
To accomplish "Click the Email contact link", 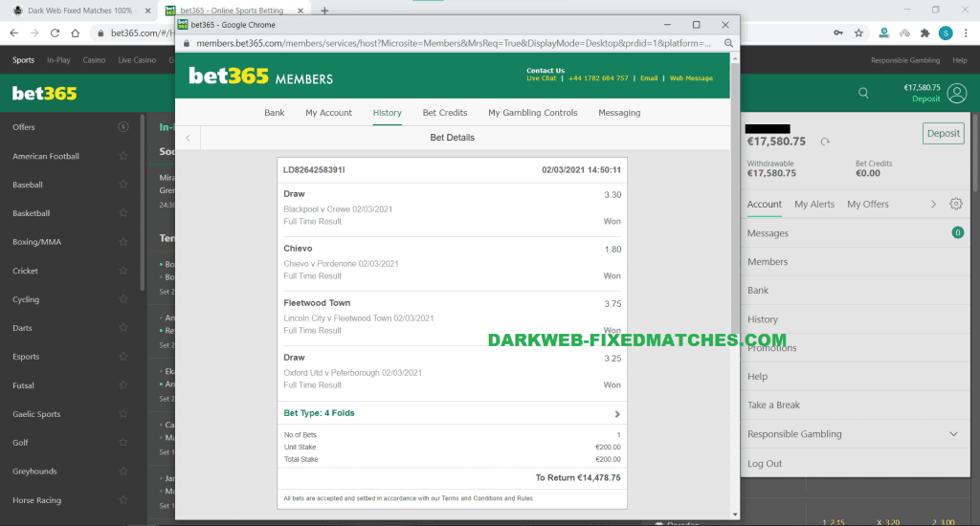I will 649,78.
